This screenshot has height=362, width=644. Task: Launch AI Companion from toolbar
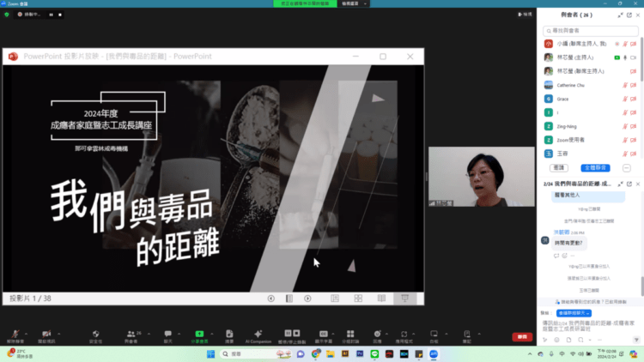click(258, 335)
